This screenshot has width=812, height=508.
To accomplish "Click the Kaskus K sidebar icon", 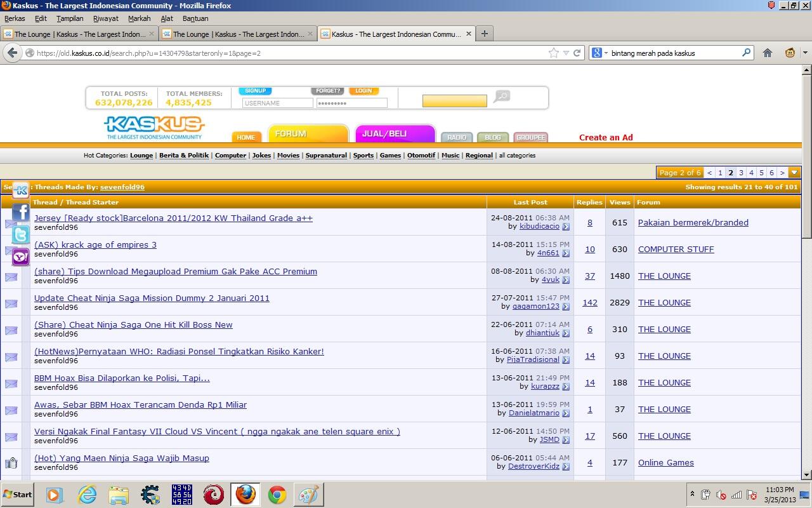I will coord(21,190).
